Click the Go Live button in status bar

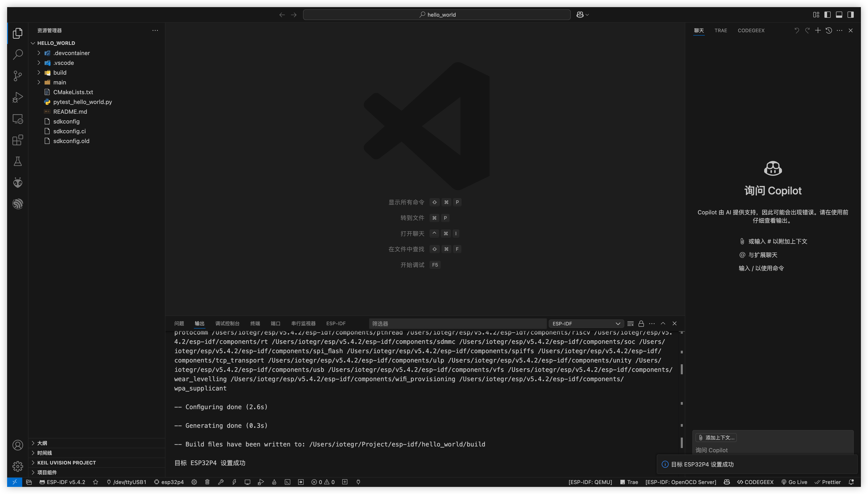coord(795,482)
